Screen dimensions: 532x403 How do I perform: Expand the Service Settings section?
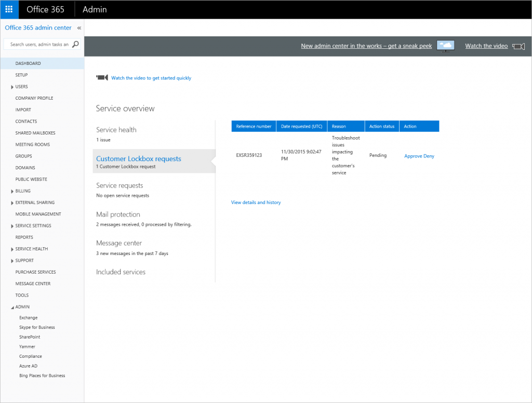coord(12,226)
